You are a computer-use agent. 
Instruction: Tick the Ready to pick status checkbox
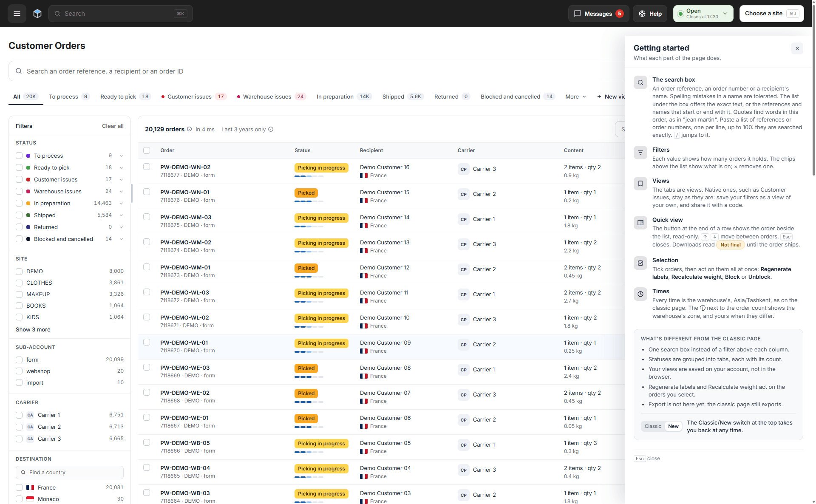click(19, 167)
